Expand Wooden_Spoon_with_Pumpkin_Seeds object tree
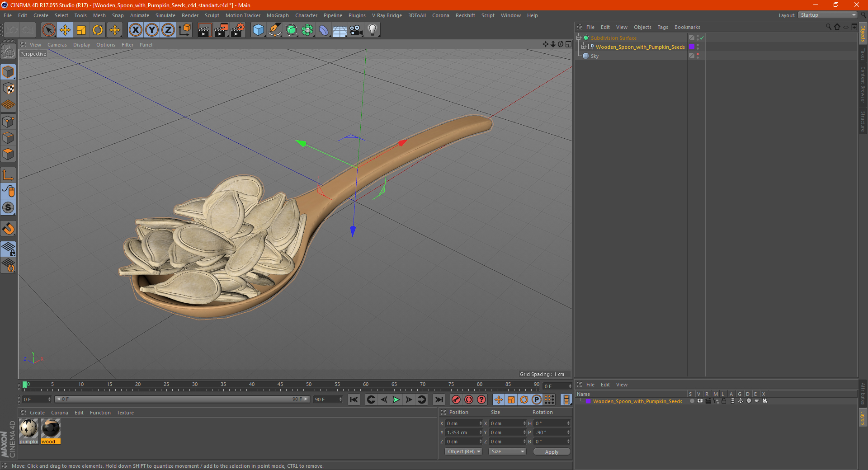 tap(583, 47)
